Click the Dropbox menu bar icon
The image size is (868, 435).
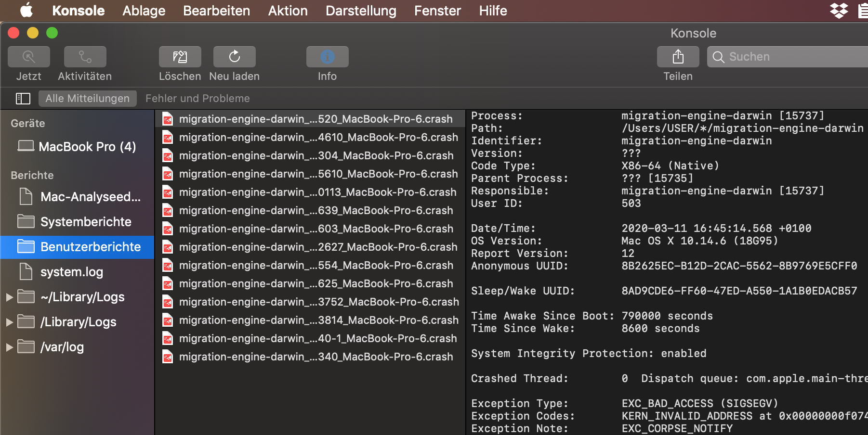click(x=839, y=10)
